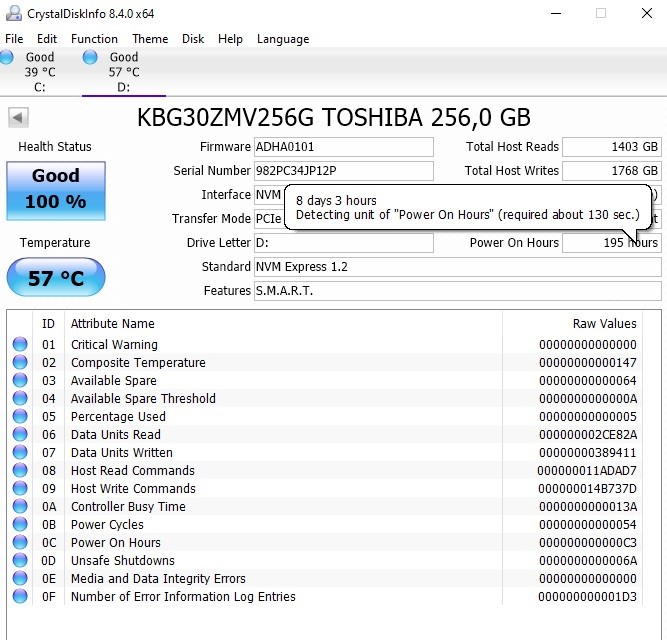The width and height of the screenshot is (667, 640).
Task: Click the blue status dot for drive C:
Action: point(6,57)
